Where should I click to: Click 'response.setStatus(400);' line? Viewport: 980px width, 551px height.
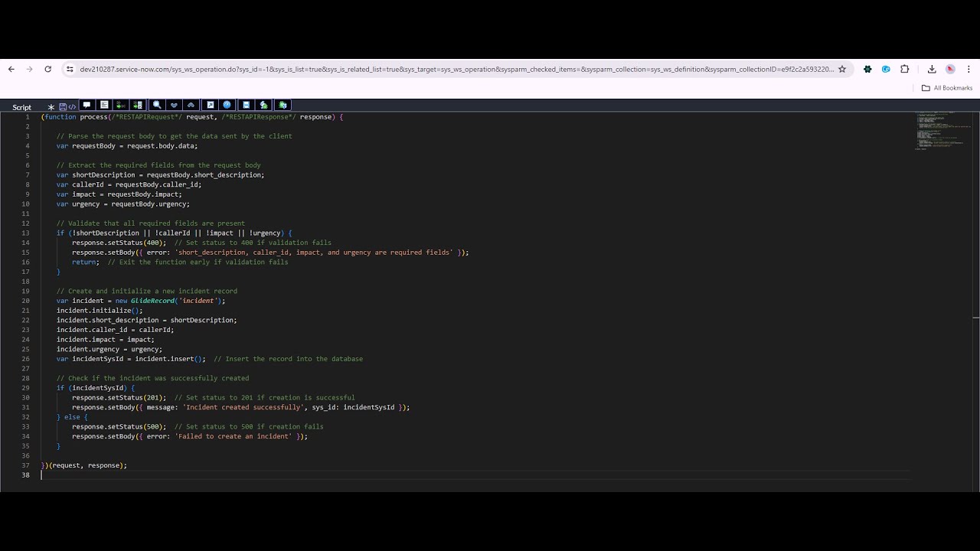pyautogui.click(x=119, y=243)
